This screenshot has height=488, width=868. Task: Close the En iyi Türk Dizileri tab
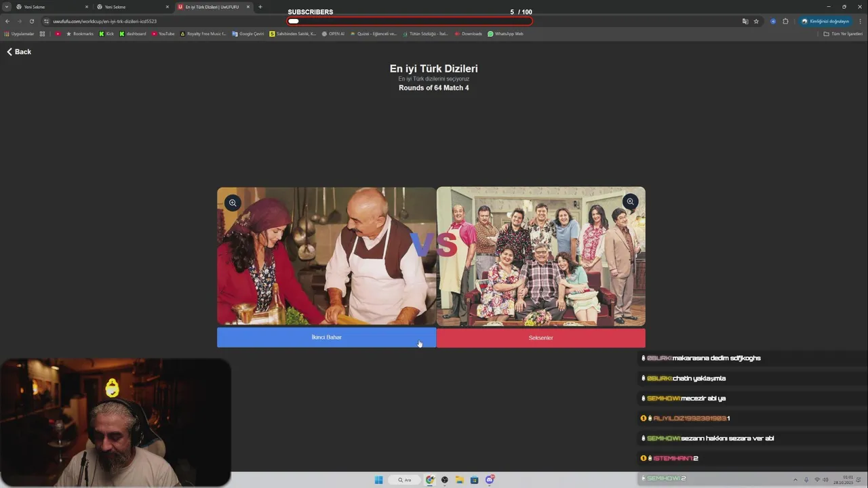(248, 7)
